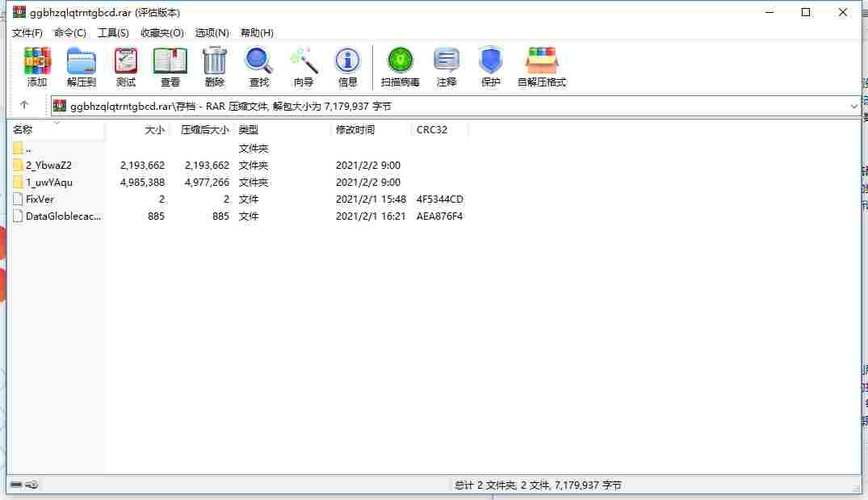This screenshot has height=500, width=868.
Task: Click the date 2021/2/1 15:48
Action: (371, 199)
